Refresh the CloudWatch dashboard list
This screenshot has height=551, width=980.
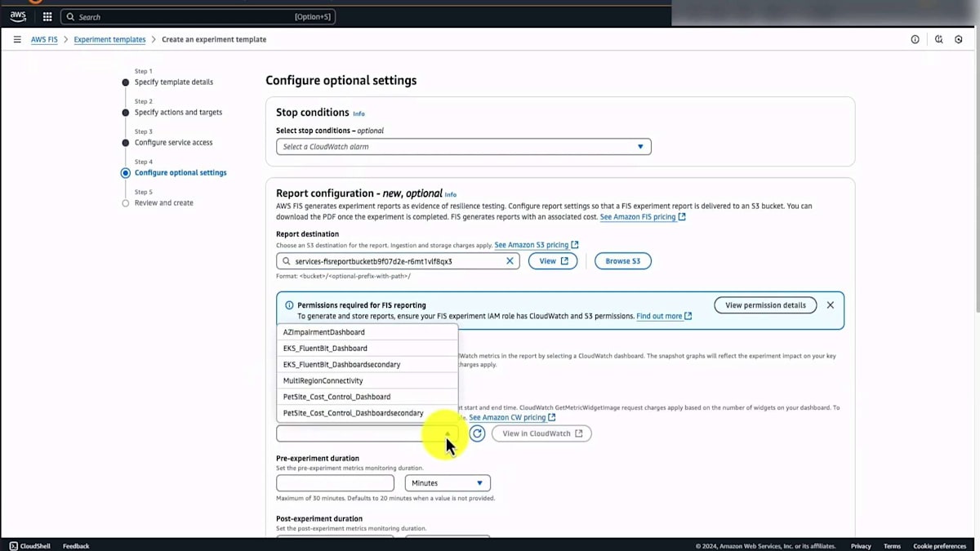click(477, 433)
